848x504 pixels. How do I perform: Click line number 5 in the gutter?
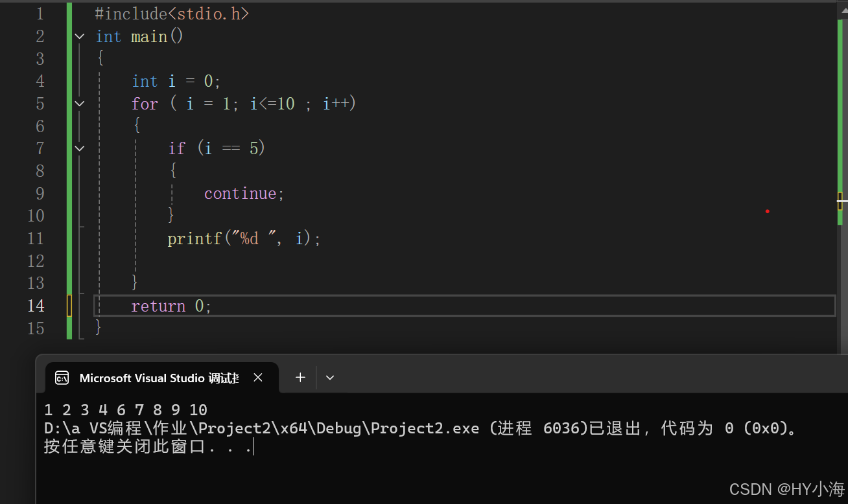40,104
